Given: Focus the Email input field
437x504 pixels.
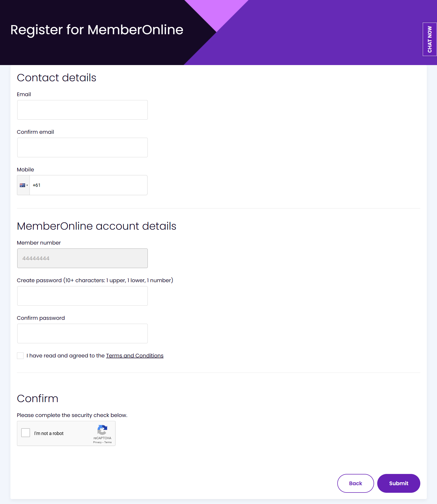Looking at the screenshot, I should (82, 110).
